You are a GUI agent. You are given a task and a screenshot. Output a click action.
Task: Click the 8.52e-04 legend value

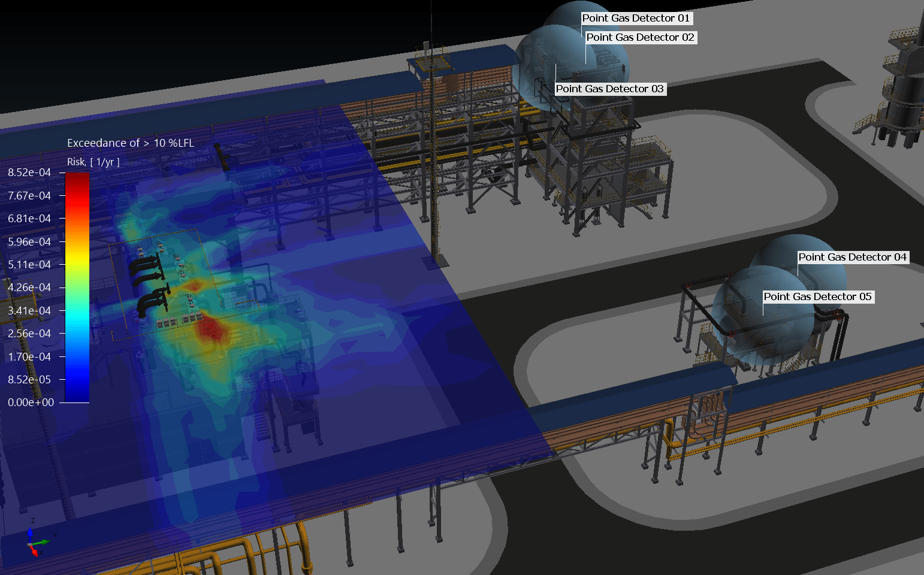pos(29,172)
